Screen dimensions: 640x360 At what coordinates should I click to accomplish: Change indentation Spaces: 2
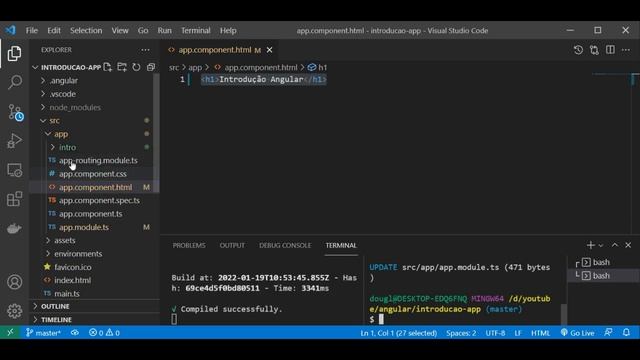tap(461, 333)
